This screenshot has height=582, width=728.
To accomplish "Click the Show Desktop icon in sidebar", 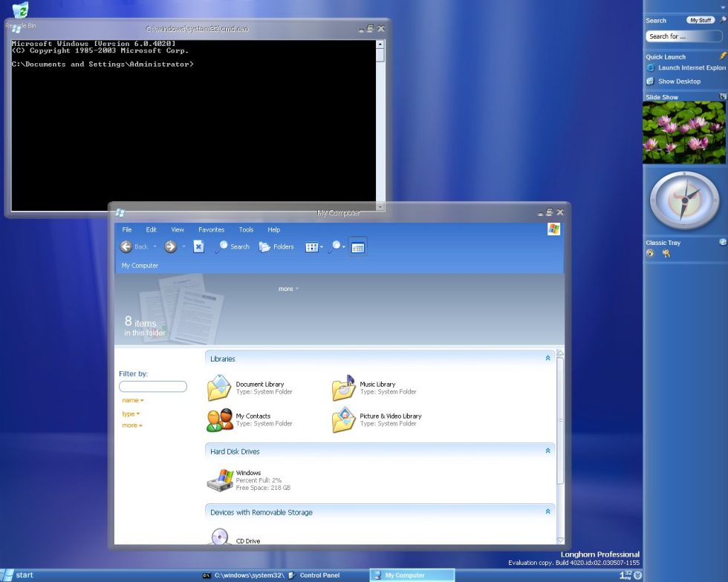I will point(651,81).
